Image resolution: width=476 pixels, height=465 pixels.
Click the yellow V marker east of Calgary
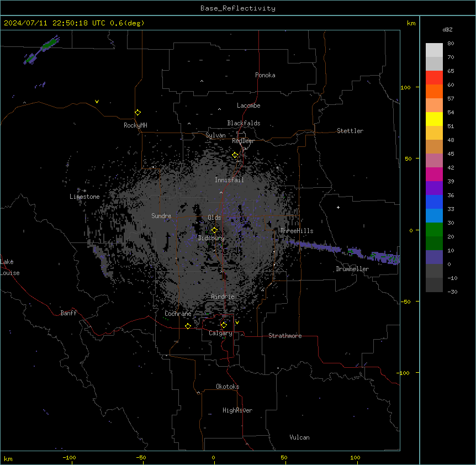tap(237, 323)
